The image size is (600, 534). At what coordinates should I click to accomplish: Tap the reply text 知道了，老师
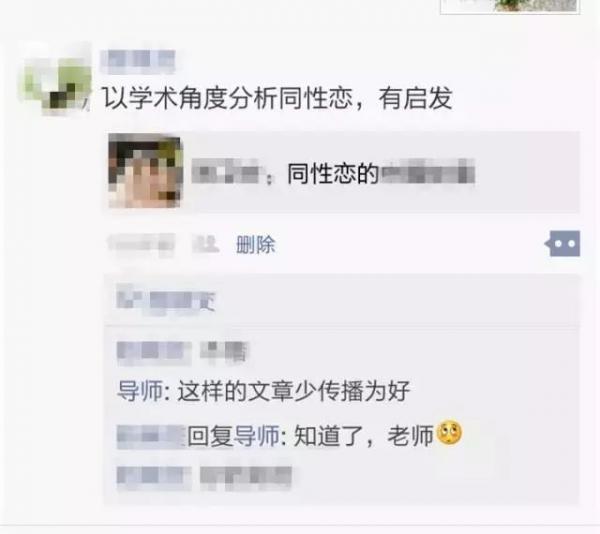tap(364, 435)
